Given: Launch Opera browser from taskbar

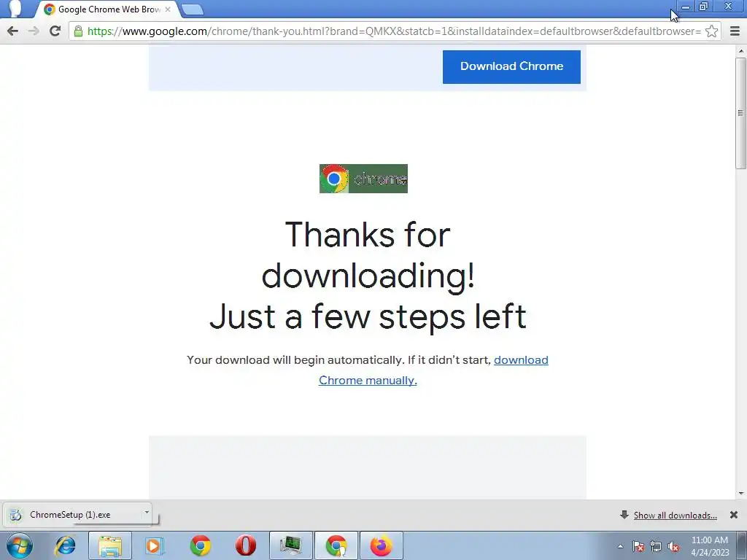Looking at the screenshot, I should pyautogui.click(x=246, y=545).
